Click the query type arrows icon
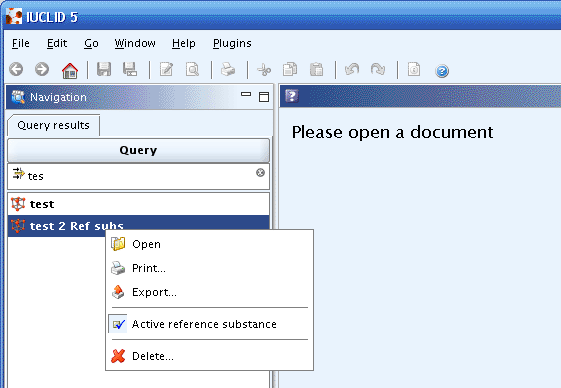Image resolution: width=561 pixels, height=388 pixels. (18, 174)
